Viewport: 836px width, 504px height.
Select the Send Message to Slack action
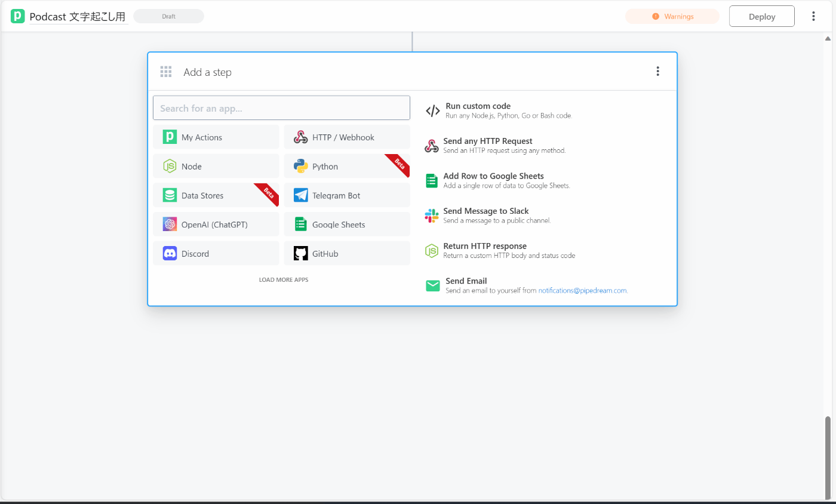488,216
